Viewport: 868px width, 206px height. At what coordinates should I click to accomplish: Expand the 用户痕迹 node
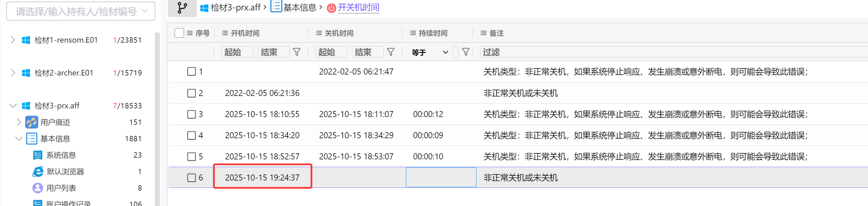[x=19, y=122]
